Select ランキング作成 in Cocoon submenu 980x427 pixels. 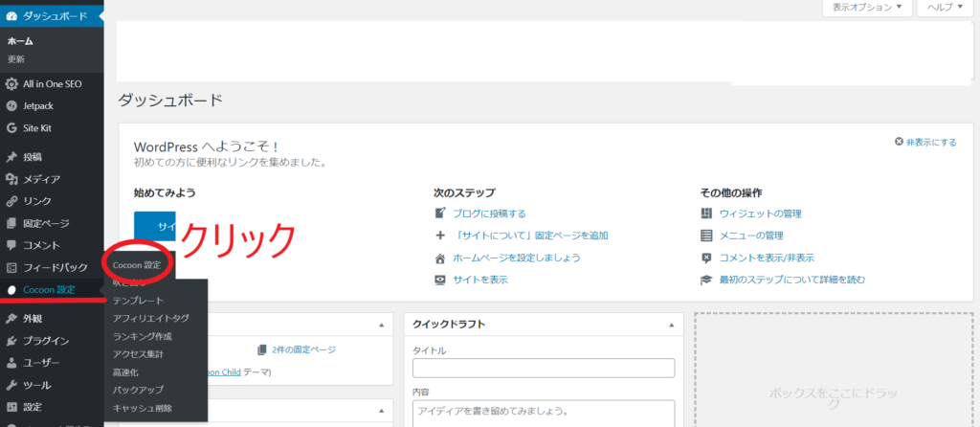pyautogui.click(x=143, y=336)
